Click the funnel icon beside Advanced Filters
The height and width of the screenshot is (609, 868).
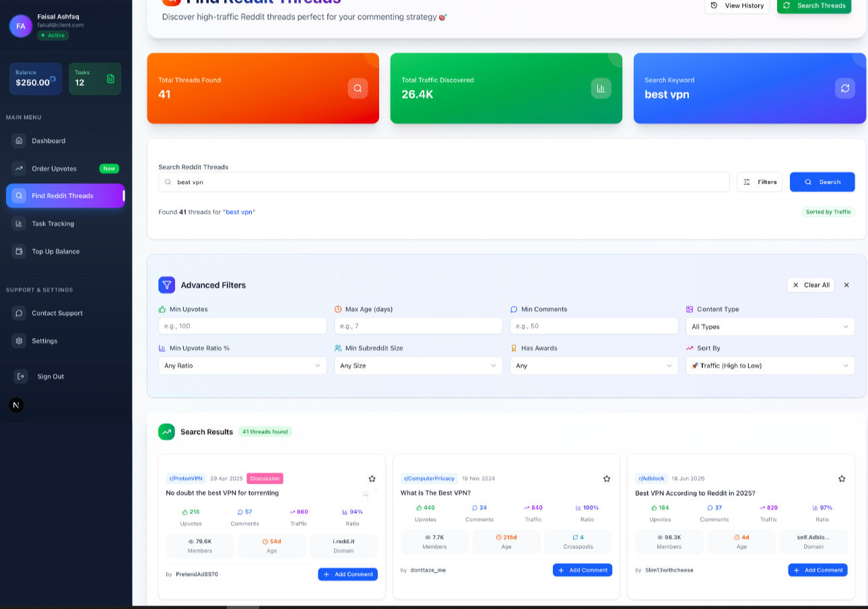(166, 285)
